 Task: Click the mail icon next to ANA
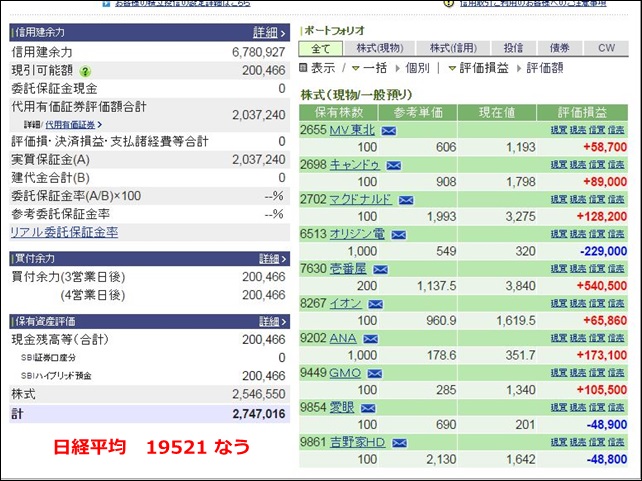[x=371, y=339]
